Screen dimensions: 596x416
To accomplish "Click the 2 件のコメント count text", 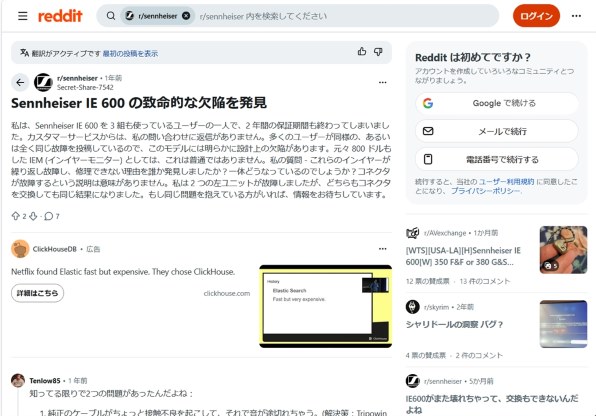I will click(479, 356).
